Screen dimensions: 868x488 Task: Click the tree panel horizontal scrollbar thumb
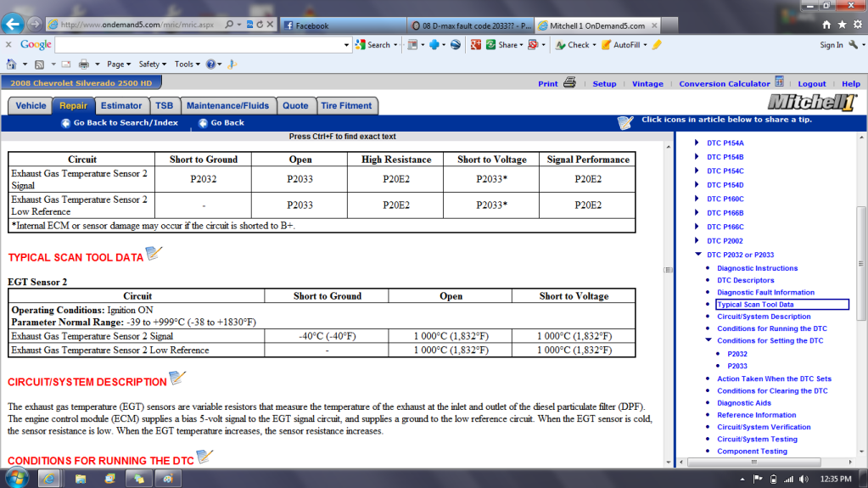[753, 462]
